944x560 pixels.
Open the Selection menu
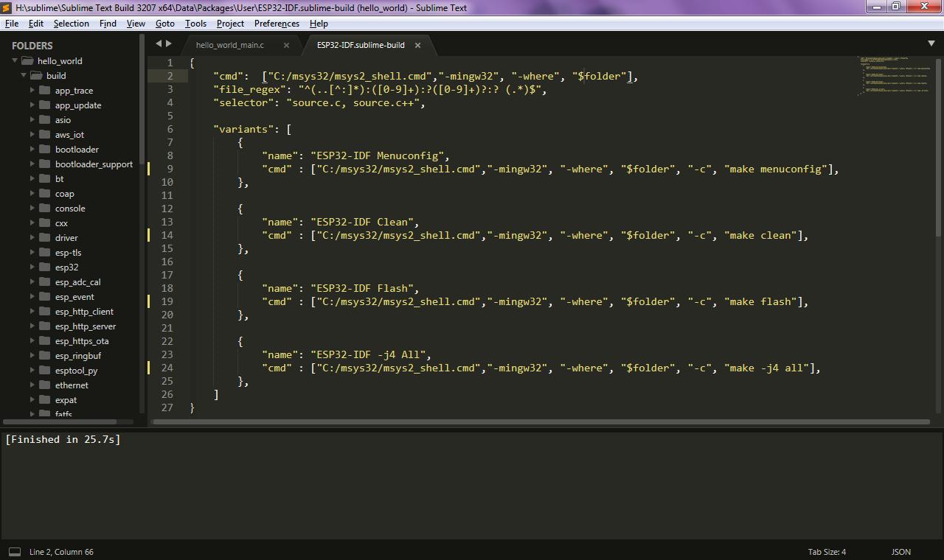coord(72,24)
